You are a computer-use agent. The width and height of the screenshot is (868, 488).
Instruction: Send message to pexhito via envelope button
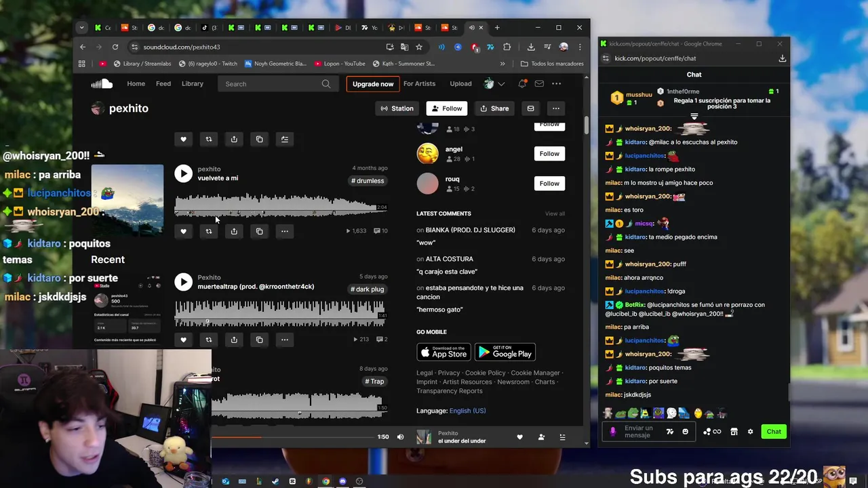(x=530, y=108)
